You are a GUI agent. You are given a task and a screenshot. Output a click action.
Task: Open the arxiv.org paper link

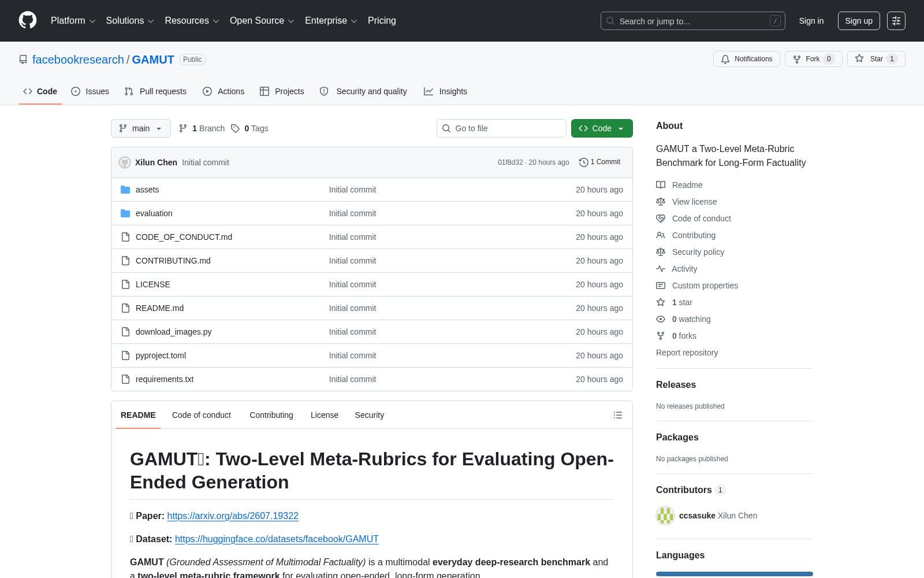tap(233, 516)
